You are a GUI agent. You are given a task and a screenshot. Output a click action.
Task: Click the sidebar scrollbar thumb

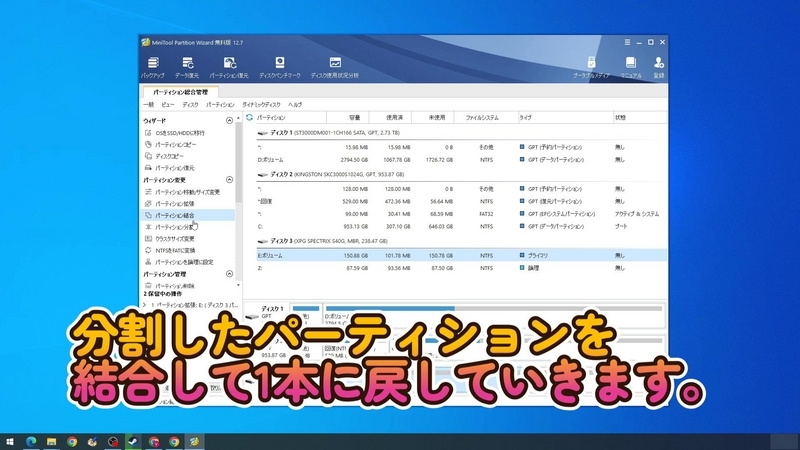238,162
